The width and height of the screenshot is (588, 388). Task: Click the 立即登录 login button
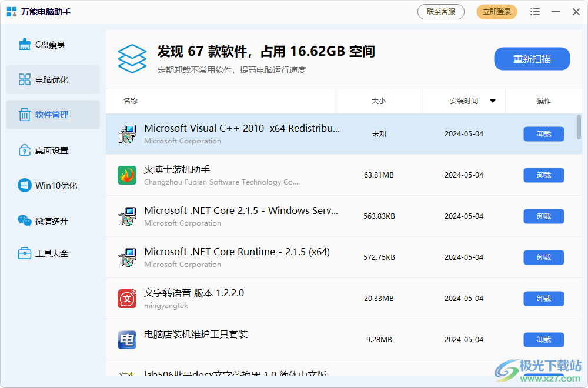[x=497, y=12]
